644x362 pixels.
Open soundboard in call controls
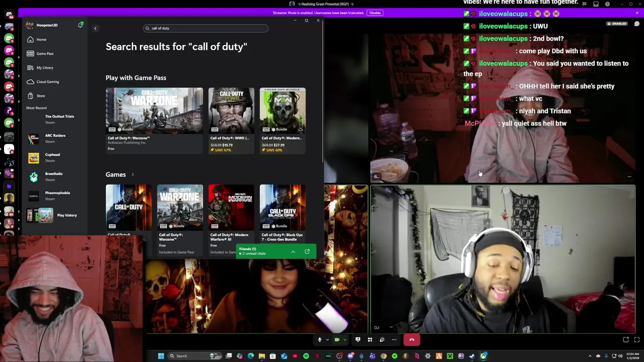click(382, 340)
